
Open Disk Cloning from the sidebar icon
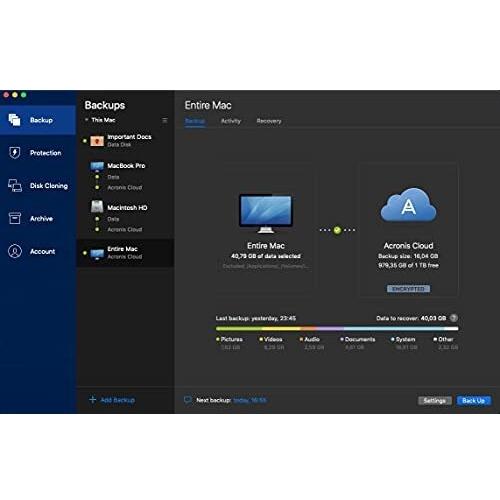(x=15, y=185)
